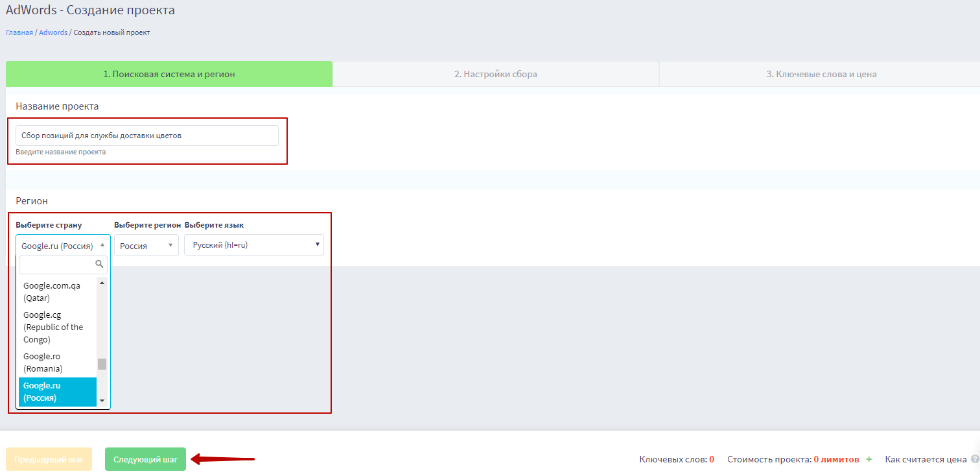
Task: Open the region dropdown showing Россия
Action: pos(146,245)
